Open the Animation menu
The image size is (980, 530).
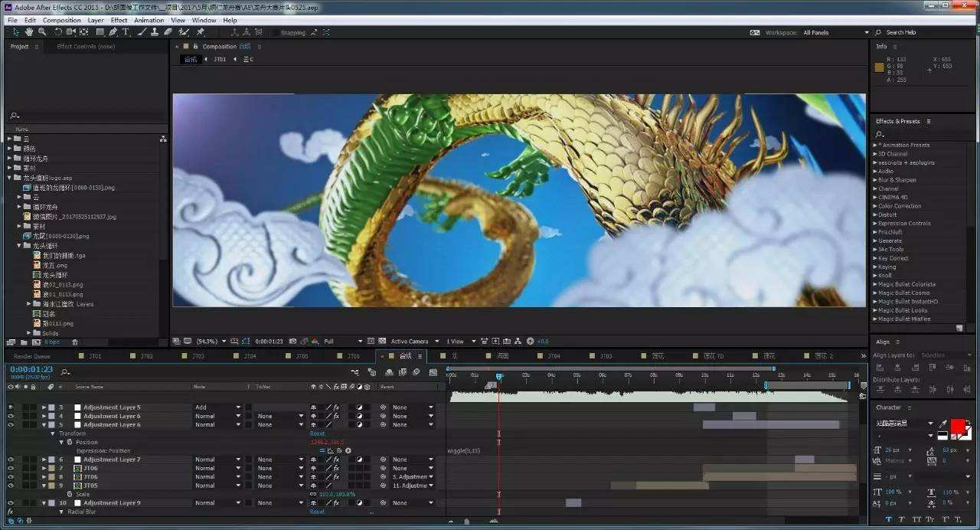[149, 20]
